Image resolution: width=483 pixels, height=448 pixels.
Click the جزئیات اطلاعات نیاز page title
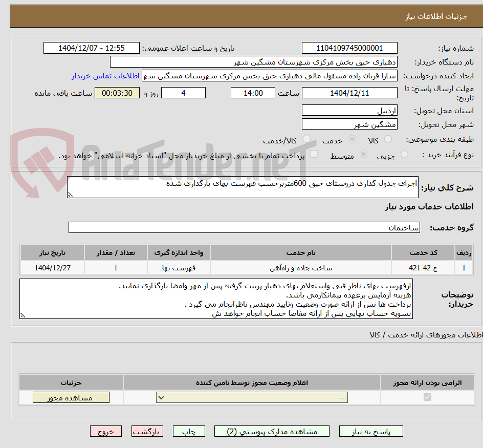click(435, 16)
